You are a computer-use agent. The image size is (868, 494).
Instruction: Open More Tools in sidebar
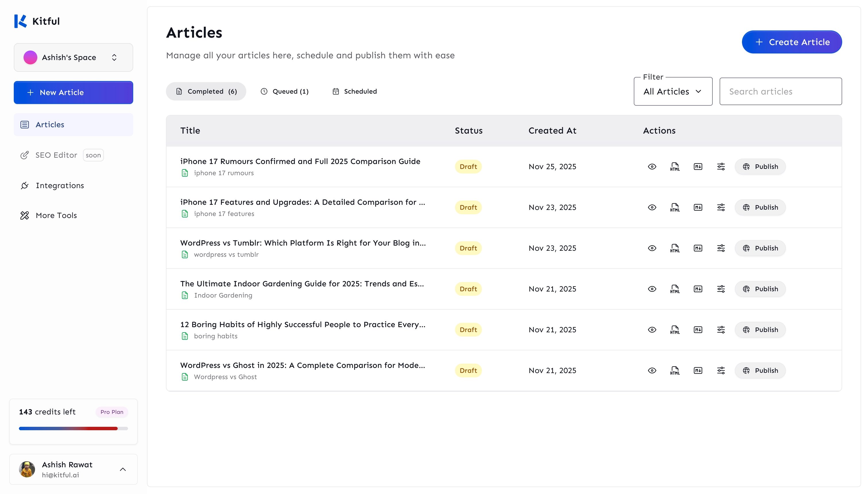pyautogui.click(x=56, y=215)
